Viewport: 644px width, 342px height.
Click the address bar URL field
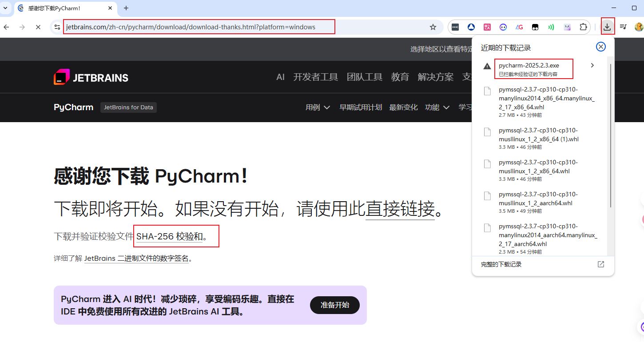pyautogui.click(x=200, y=27)
